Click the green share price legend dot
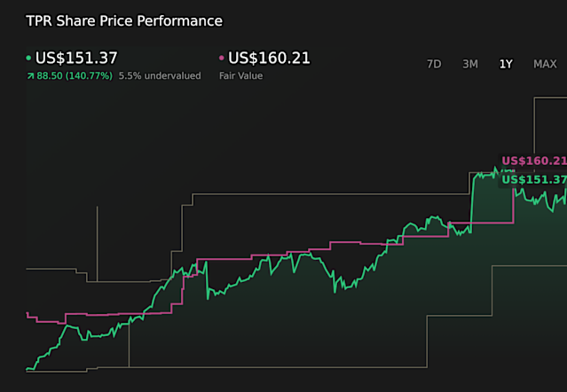The image size is (567, 392). (29, 59)
